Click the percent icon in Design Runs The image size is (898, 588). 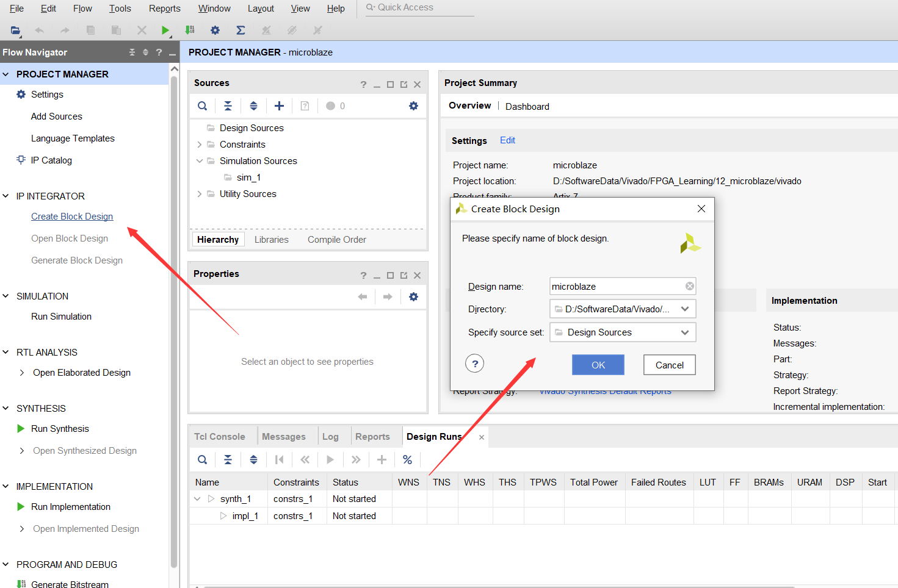407,460
